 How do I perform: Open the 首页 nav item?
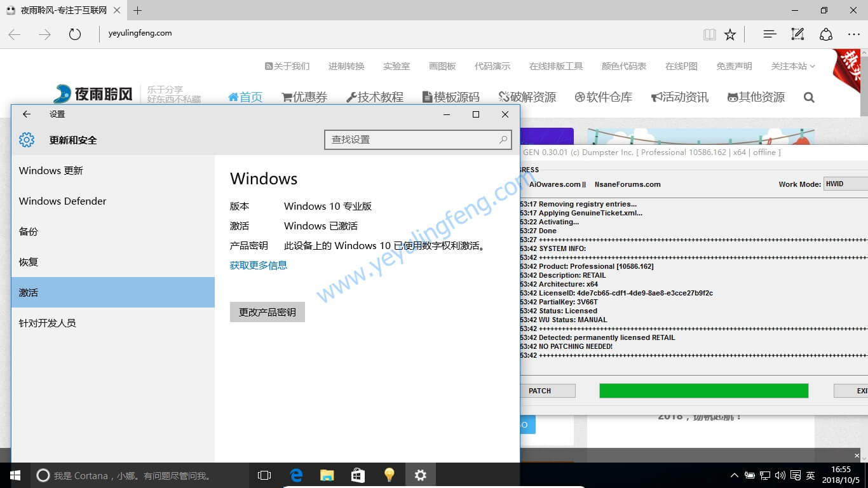[245, 97]
